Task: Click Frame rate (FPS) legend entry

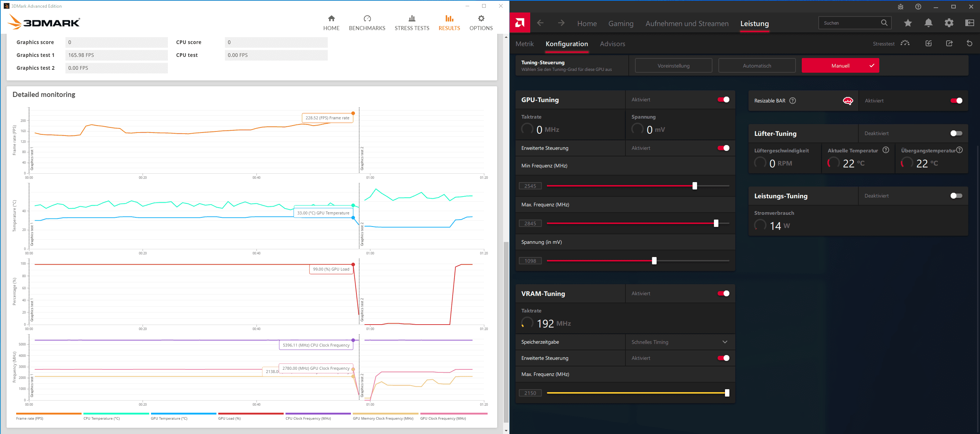Action: (x=49, y=416)
